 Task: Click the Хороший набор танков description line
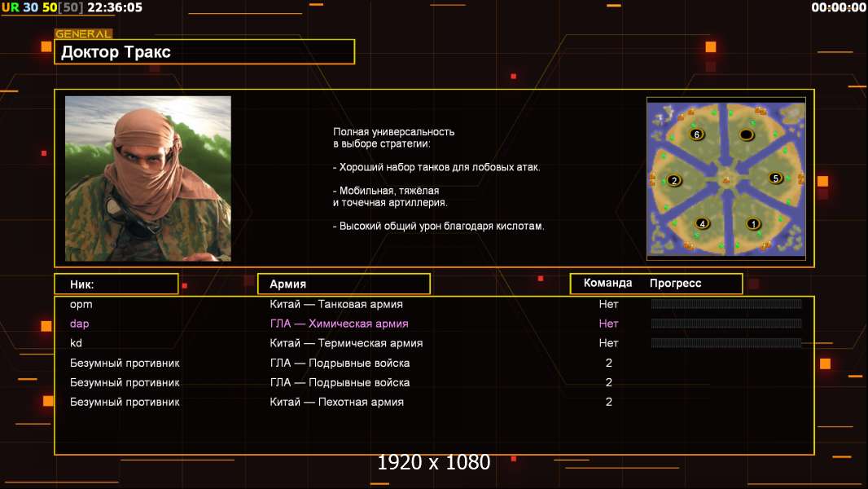pyautogui.click(x=436, y=167)
